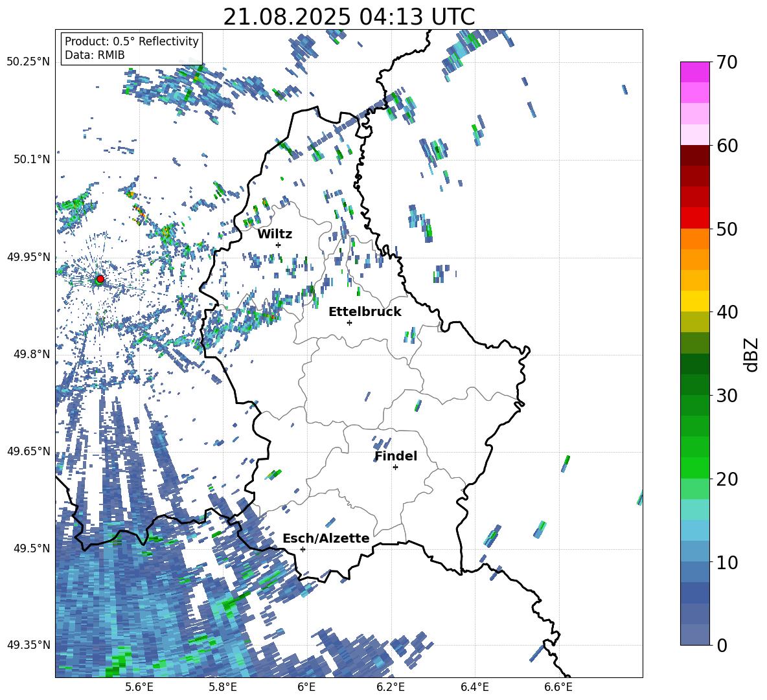Click the colorbar tick label 20
The height and width of the screenshot is (700, 767).
coord(727,479)
